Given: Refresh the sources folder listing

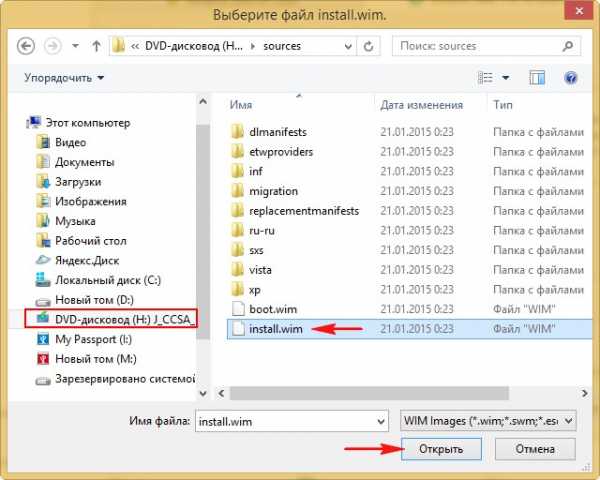Looking at the screenshot, I should 368,46.
